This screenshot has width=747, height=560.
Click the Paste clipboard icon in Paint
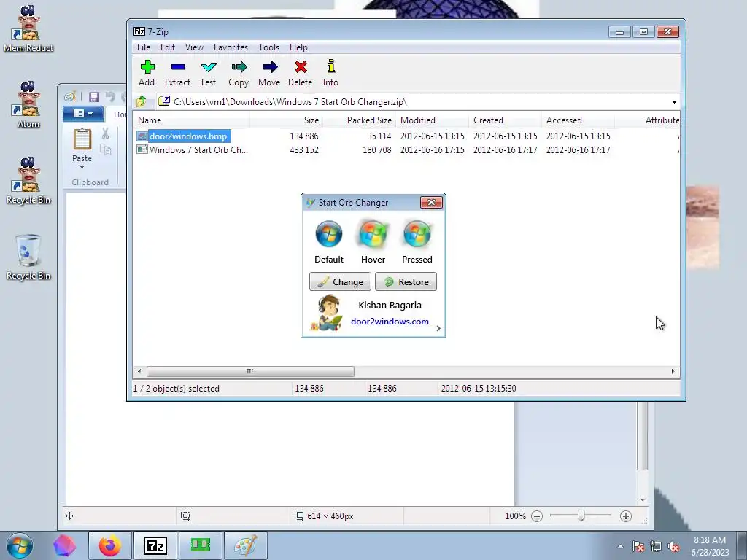(x=82, y=139)
